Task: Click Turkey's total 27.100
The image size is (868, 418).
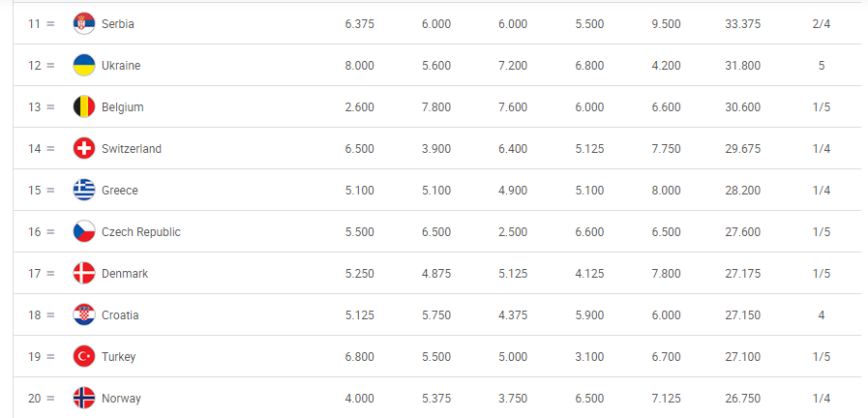Action: pyautogui.click(x=743, y=356)
